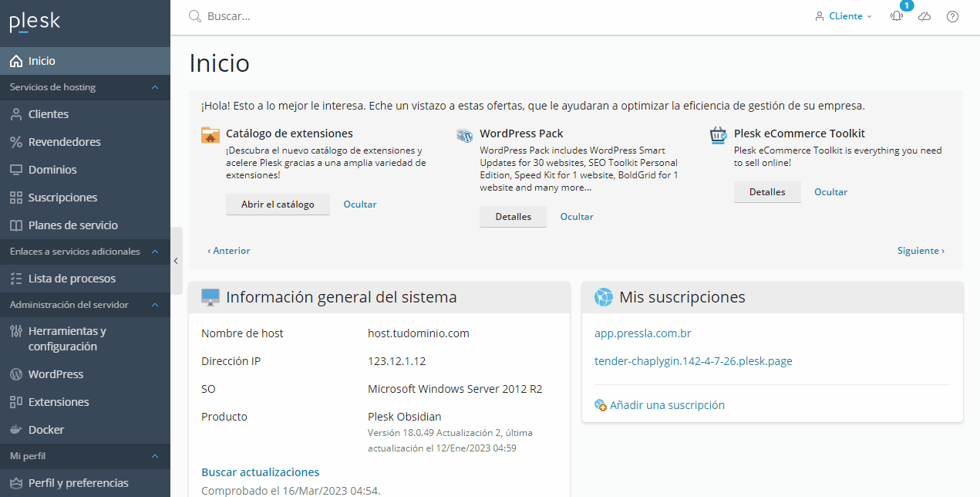Click the search magnifier icon
980x497 pixels.
click(x=195, y=16)
